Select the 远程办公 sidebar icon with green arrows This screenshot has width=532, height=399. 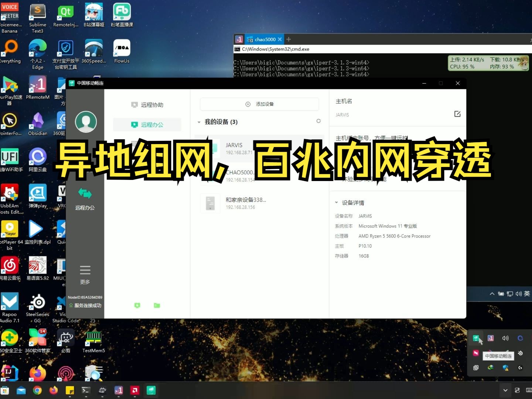(x=85, y=194)
